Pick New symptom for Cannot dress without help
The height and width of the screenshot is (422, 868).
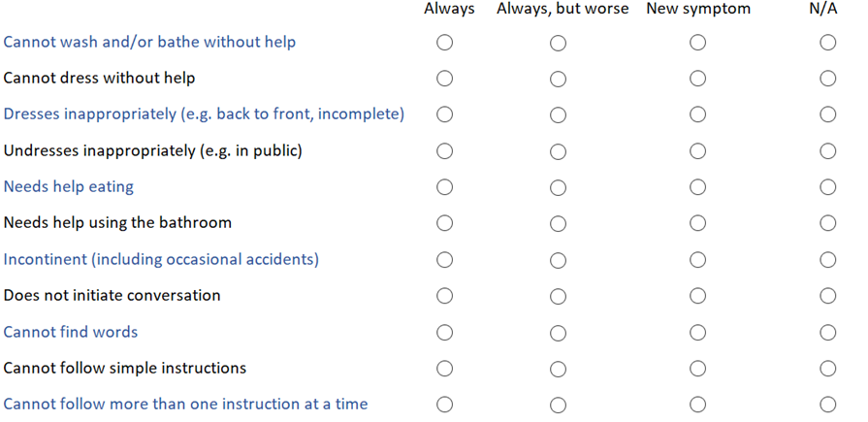tap(697, 79)
